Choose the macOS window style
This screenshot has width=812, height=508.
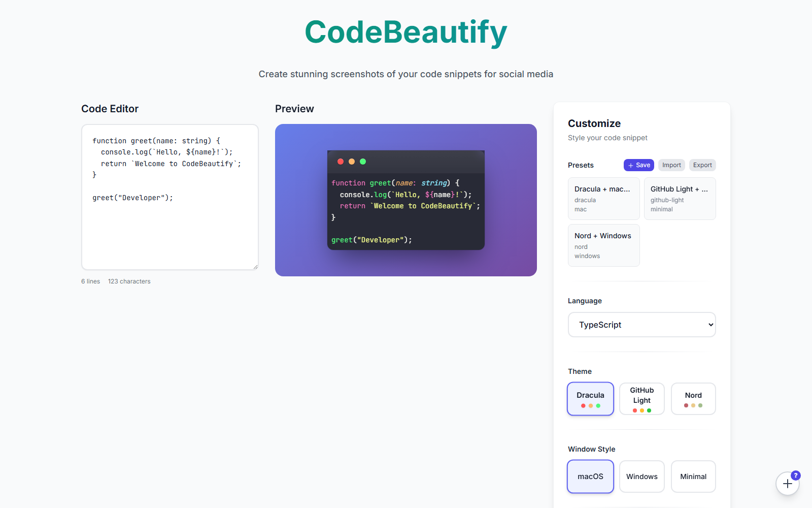(x=590, y=477)
